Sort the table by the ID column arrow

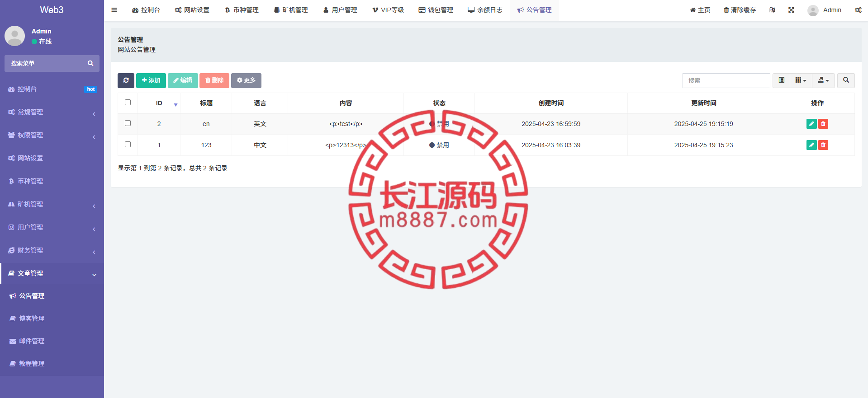pyautogui.click(x=175, y=104)
